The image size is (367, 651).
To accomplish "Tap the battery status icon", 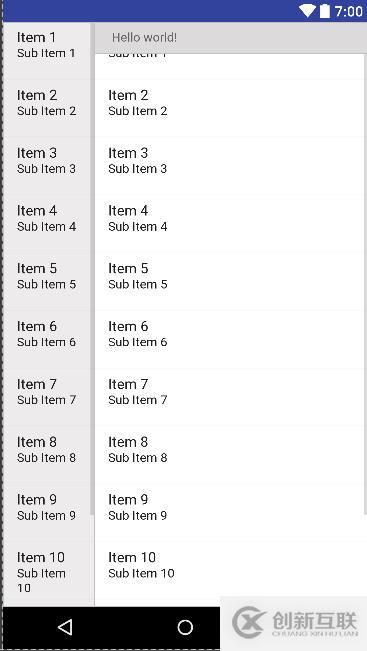I will tap(325, 11).
